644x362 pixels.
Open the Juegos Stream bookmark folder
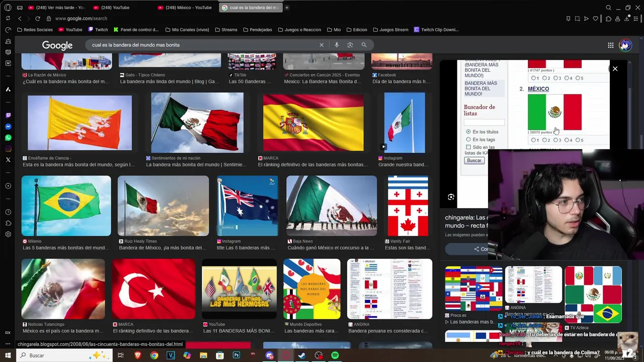click(x=390, y=30)
